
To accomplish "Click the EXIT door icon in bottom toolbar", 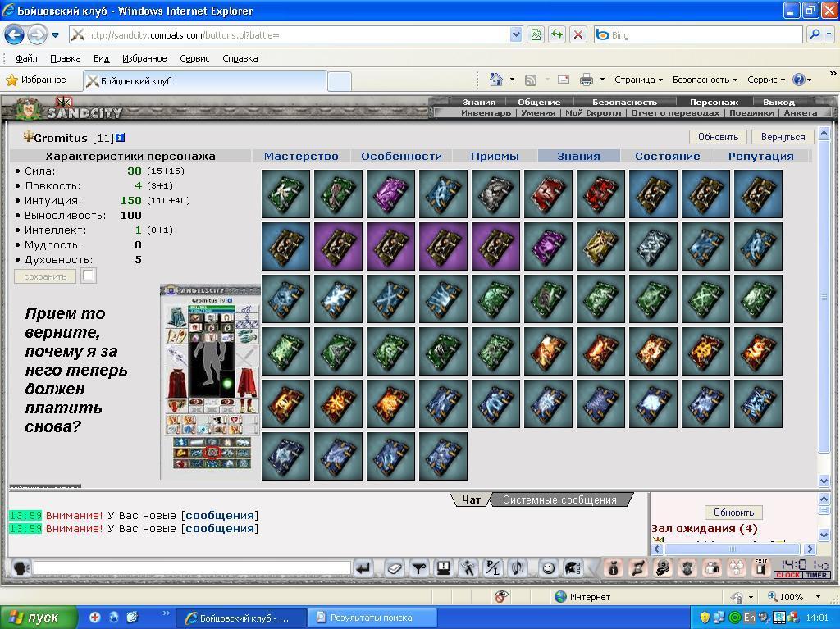I will (x=760, y=568).
